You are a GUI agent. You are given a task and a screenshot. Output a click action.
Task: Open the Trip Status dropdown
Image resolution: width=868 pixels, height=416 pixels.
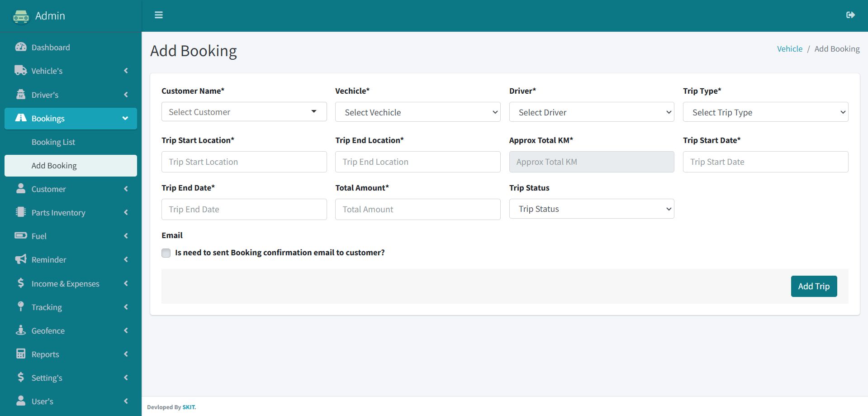591,209
